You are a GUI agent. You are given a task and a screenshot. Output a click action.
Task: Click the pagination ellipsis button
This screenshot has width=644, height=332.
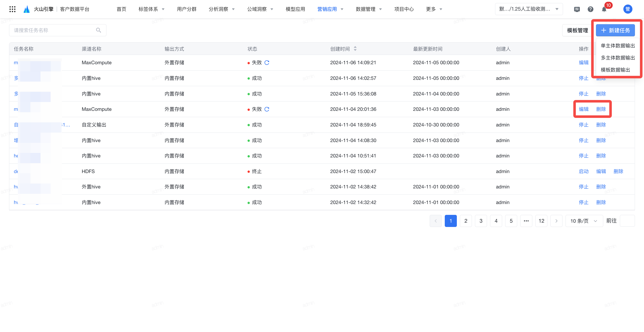click(x=526, y=221)
